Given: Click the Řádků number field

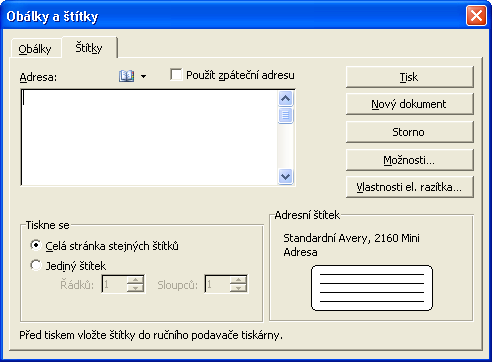Looking at the screenshot, I should [x=114, y=284].
